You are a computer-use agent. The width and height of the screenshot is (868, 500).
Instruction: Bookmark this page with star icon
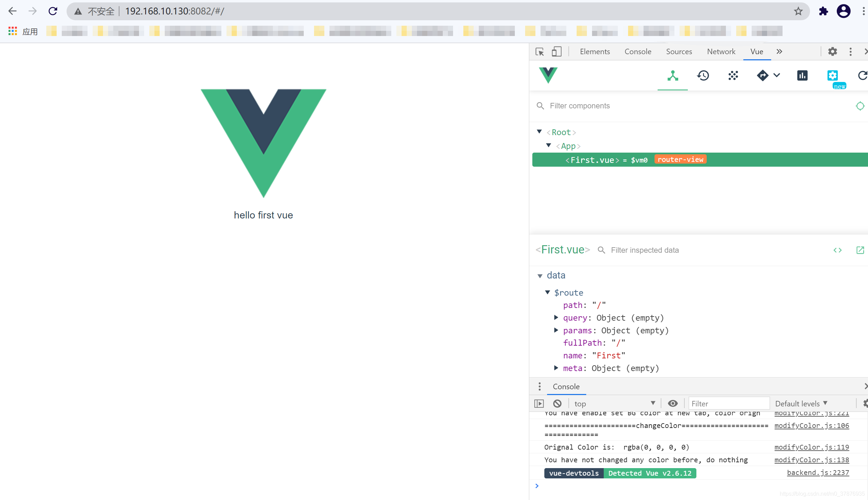coord(798,11)
